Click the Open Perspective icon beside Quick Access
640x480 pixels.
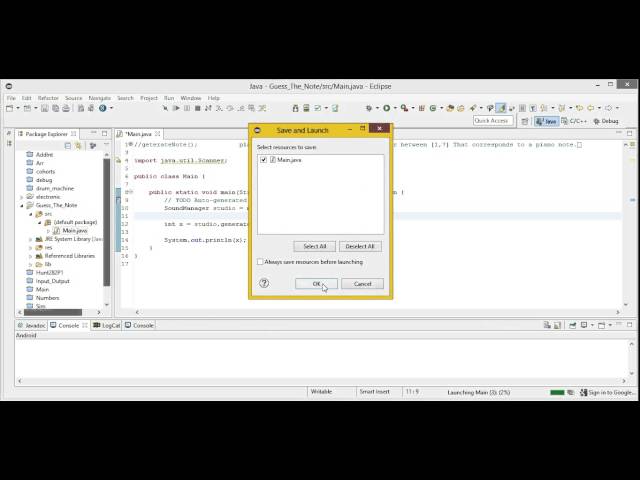[525, 121]
